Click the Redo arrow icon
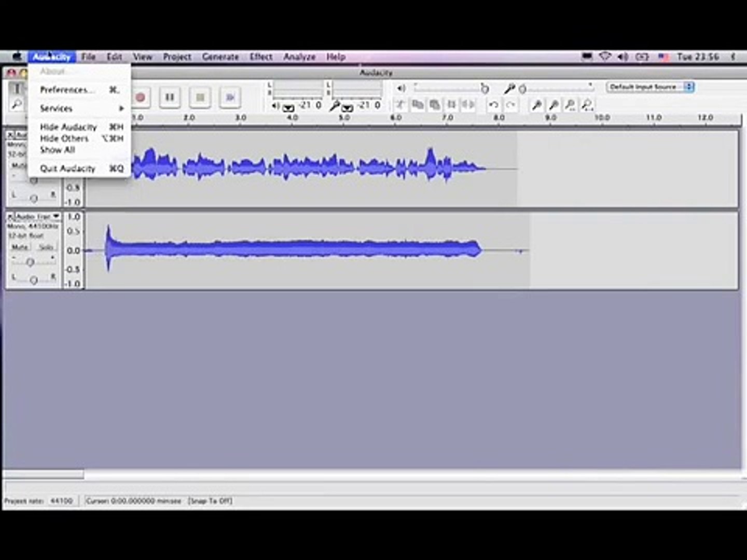This screenshot has width=747, height=560. [x=510, y=105]
